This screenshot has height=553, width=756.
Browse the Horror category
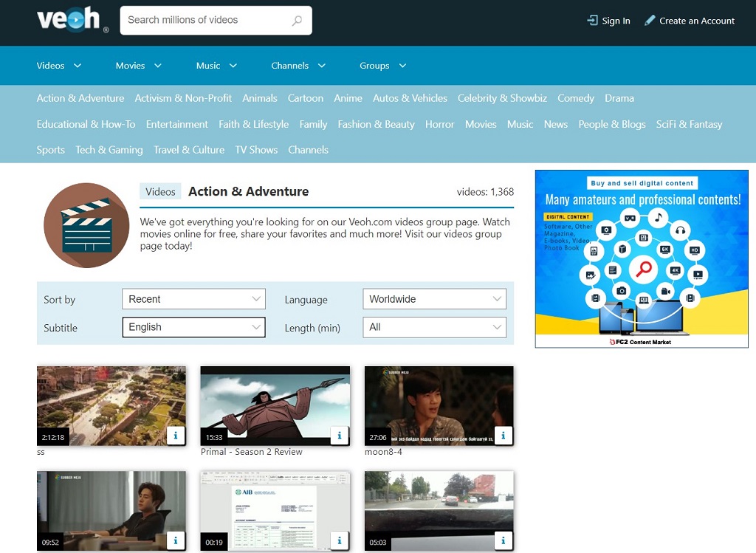click(440, 124)
